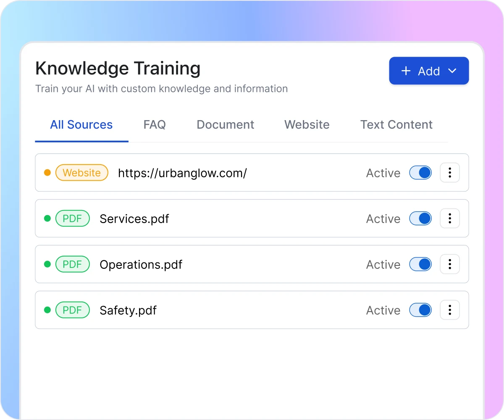Click the orange status dot on the Website source
Image resolution: width=504 pixels, height=420 pixels.
tap(47, 173)
